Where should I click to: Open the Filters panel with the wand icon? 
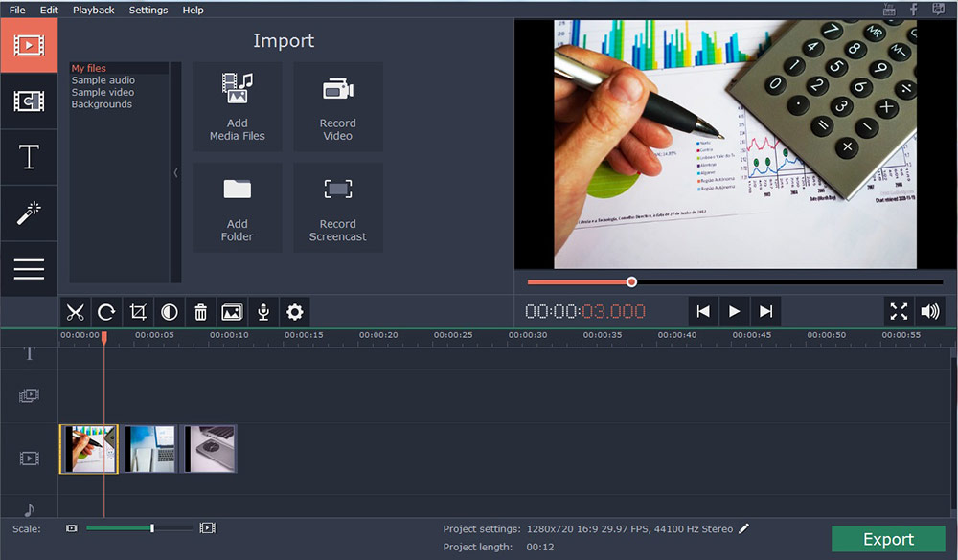(29, 213)
